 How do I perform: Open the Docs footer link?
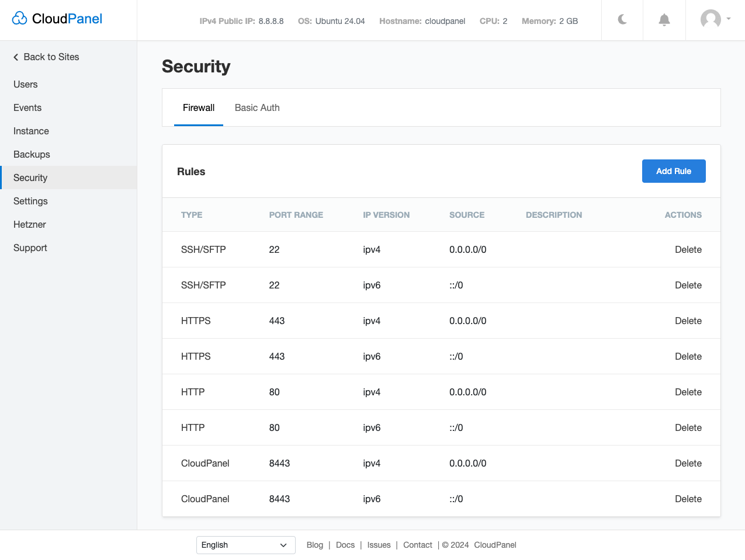pos(345,545)
